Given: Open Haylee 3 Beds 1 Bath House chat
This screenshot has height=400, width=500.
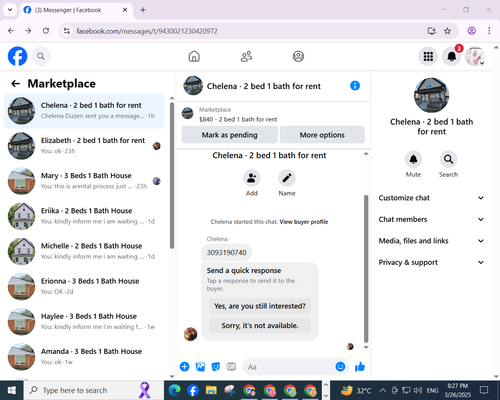Looking at the screenshot, I should tap(84, 322).
